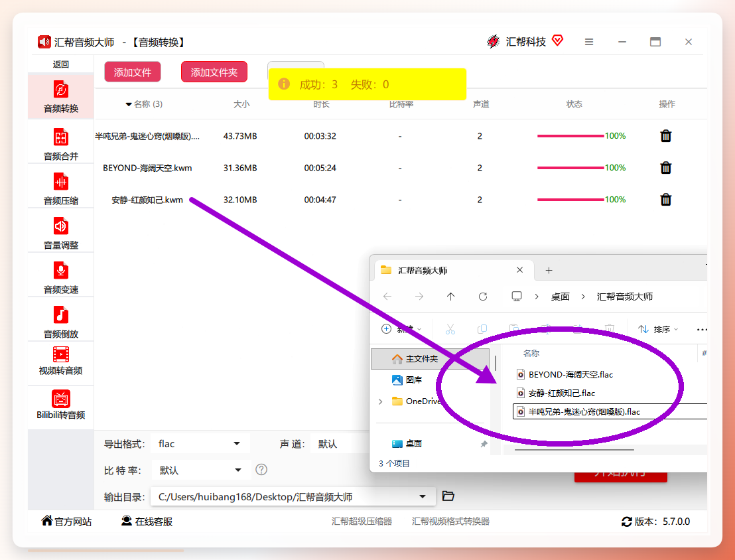Screen dimensions: 735x560
Task: Click progress bar of 半吨兄弟 row
Action: pyautogui.click(x=570, y=136)
